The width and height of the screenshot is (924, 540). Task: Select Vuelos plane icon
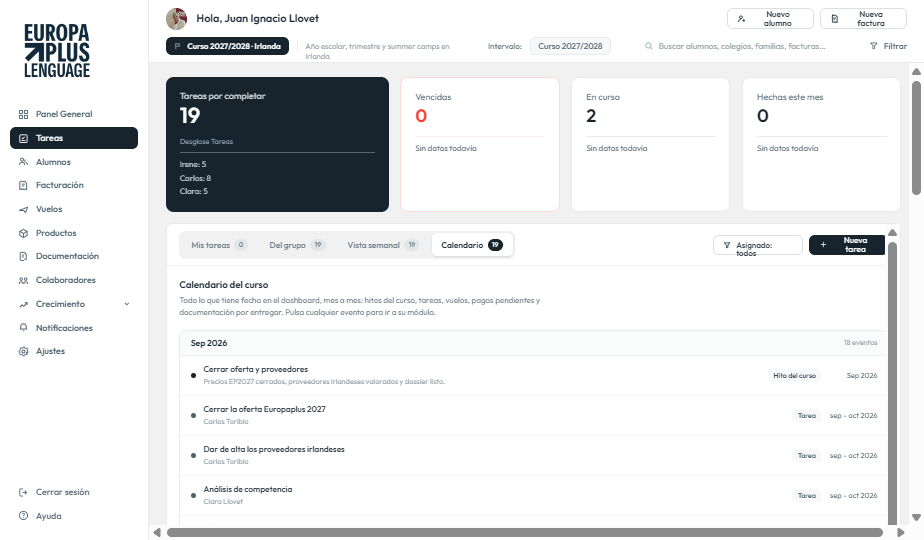click(x=24, y=209)
